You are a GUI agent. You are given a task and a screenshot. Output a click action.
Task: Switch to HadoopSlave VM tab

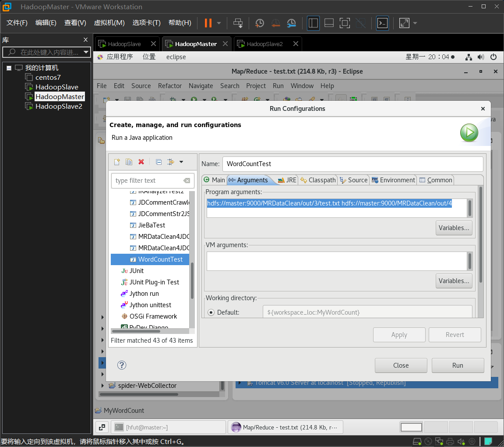(x=124, y=44)
